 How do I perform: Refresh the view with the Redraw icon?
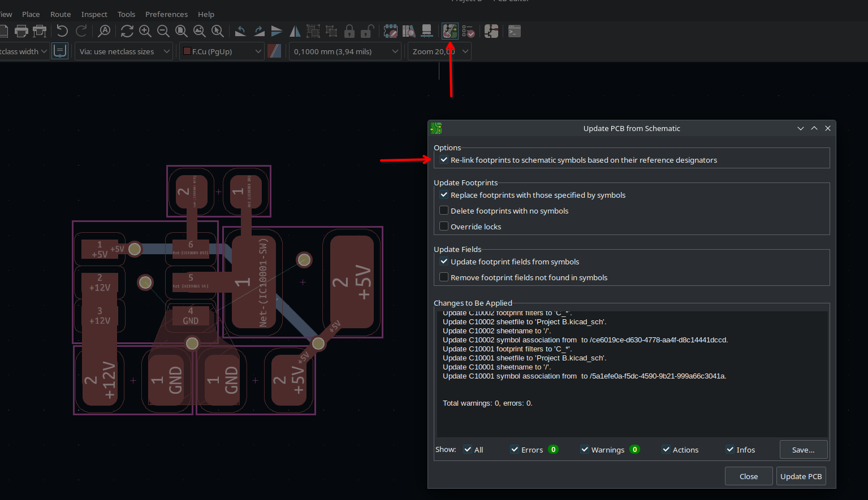pyautogui.click(x=127, y=32)
